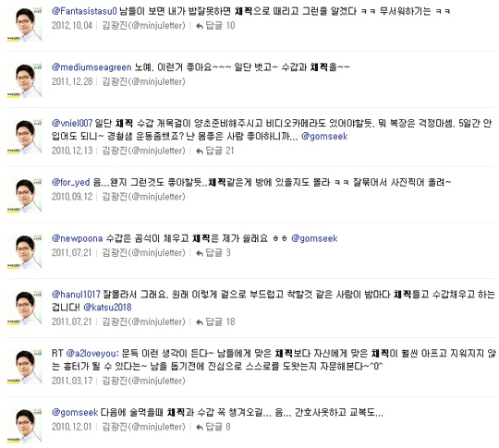The image size is (499, 448).
Task: Open @gomseek link in the 2010.12.13 tweet
Action: click(x=324, y=137)
